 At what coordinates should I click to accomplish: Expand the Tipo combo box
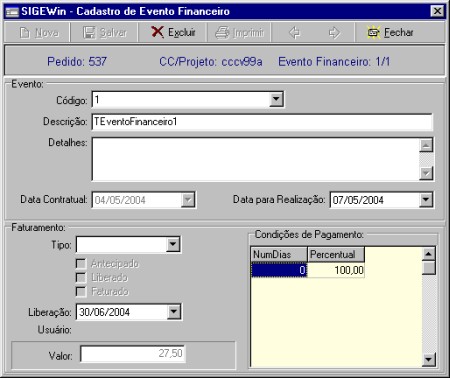coord(173,245)
